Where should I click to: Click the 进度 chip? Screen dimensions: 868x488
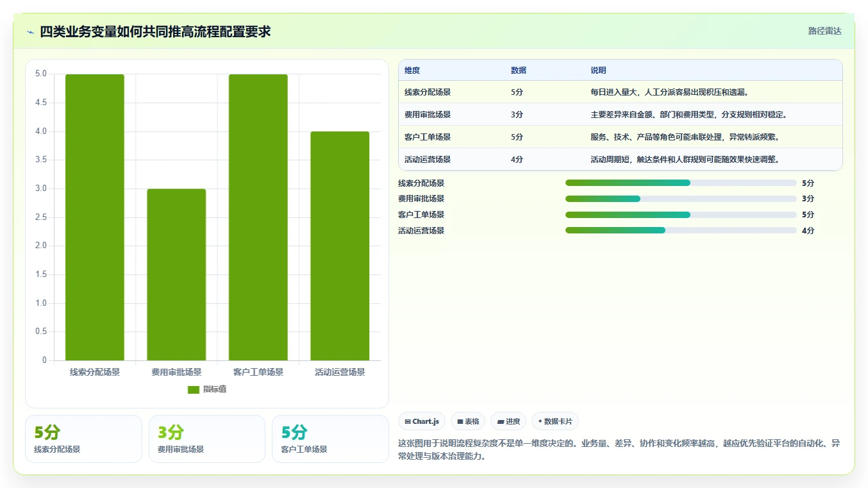(x=508, y=421)
